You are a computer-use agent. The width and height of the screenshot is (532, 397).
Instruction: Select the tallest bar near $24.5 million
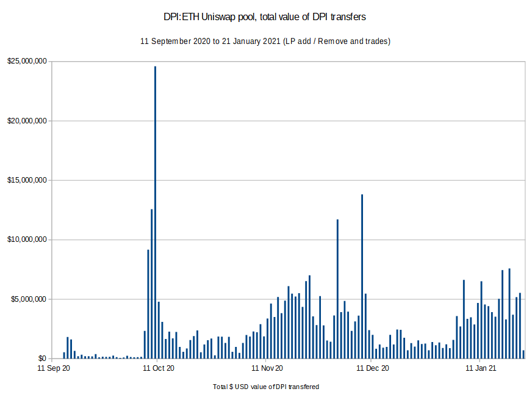156,213
